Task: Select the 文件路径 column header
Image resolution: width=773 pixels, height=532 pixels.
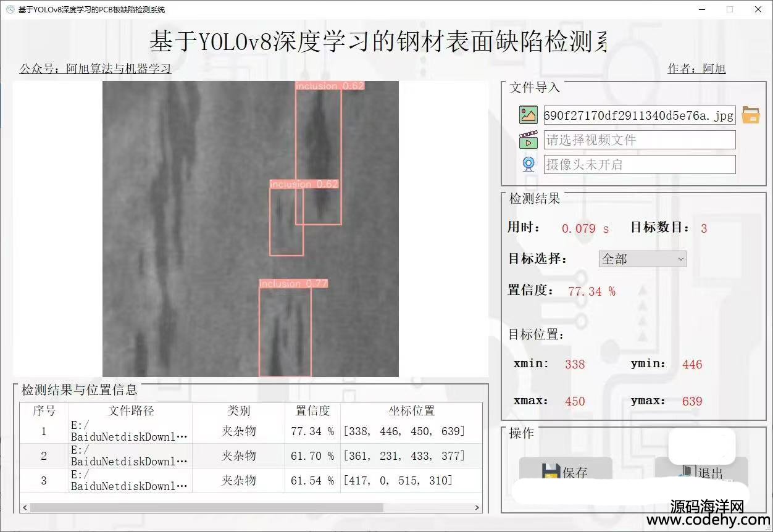Action: pos(131,410)
